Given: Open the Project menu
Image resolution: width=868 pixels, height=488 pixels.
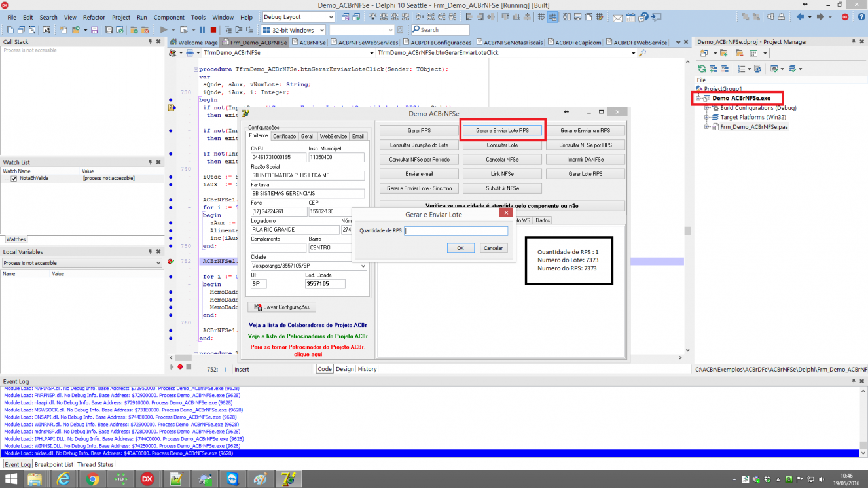Looking at the screenshot, I should [121, 17].
